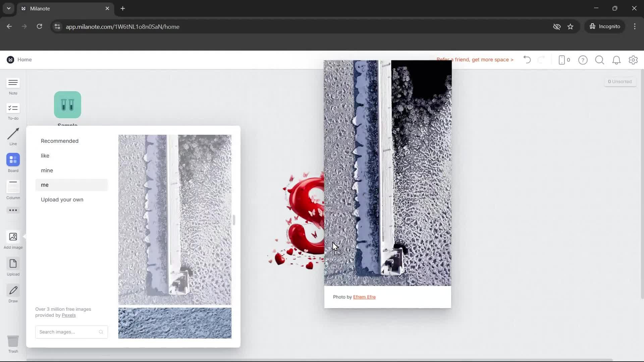
Task: Select the 'me' image category
Action: pos(45,185)
